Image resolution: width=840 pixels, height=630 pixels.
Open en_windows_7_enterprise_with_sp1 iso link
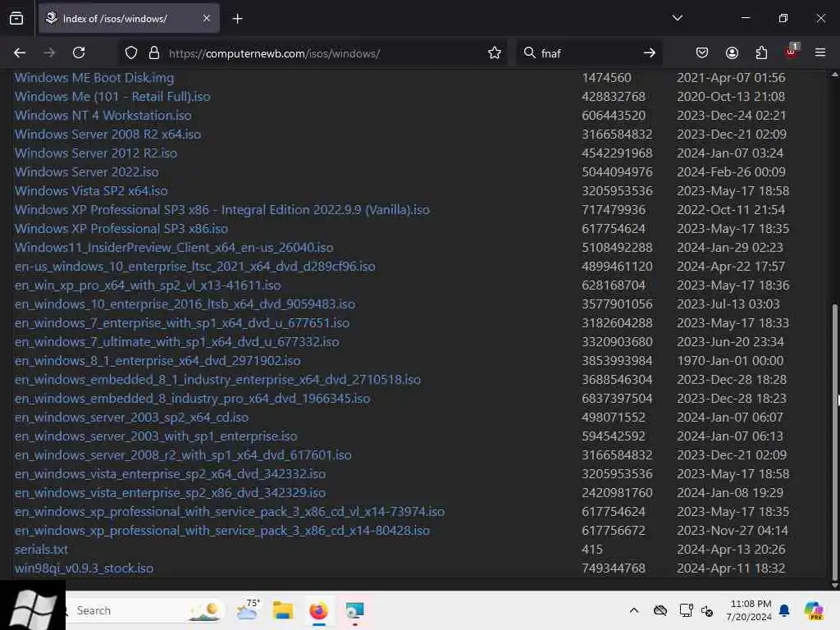pyautogui.click(x=182, y=323)
